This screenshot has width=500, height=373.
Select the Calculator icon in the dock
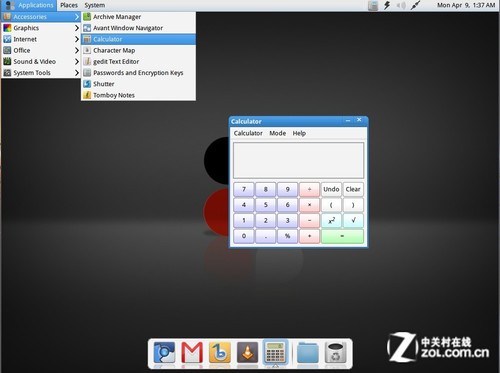(275, 352)
